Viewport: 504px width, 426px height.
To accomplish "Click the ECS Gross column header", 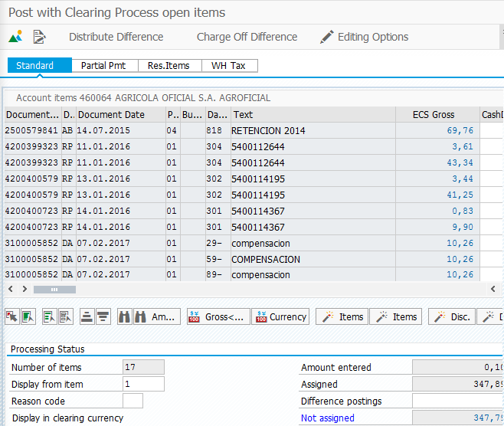I will click(433, 114).
